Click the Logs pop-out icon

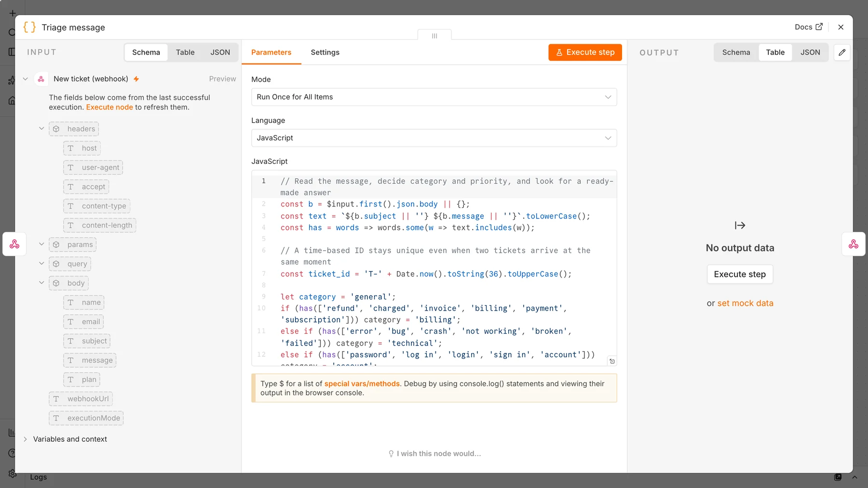point(838,477)
